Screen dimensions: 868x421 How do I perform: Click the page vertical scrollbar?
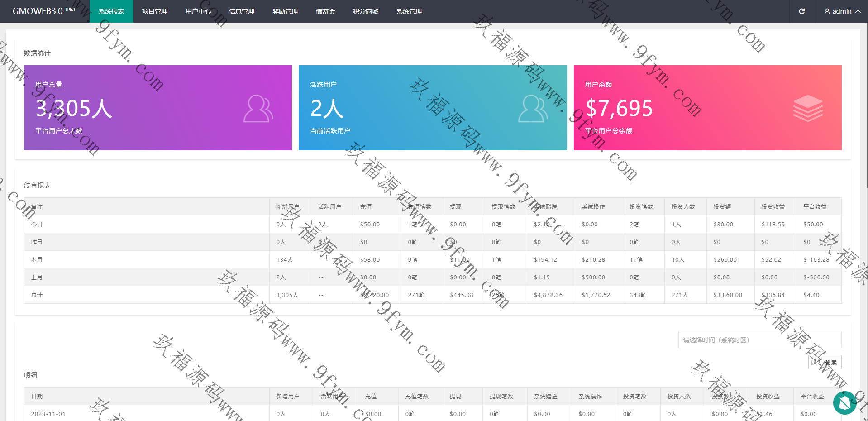(866, 104)
